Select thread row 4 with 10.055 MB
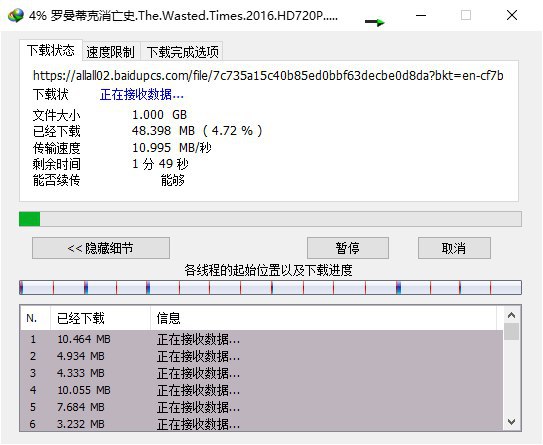 coord(261,390)
